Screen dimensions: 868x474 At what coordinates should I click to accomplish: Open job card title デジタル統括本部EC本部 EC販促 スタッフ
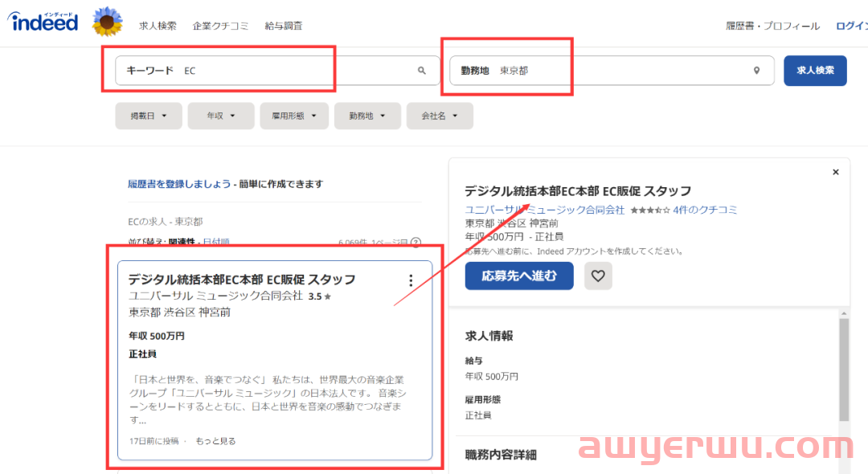click(x=242, y=280)
